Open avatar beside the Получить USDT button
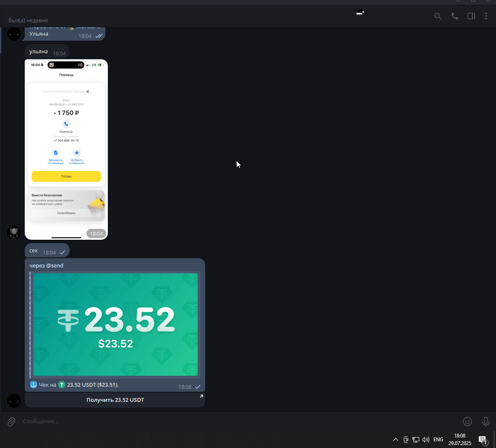This screenshot has width=496, height=448. click(x=14, y=401)
